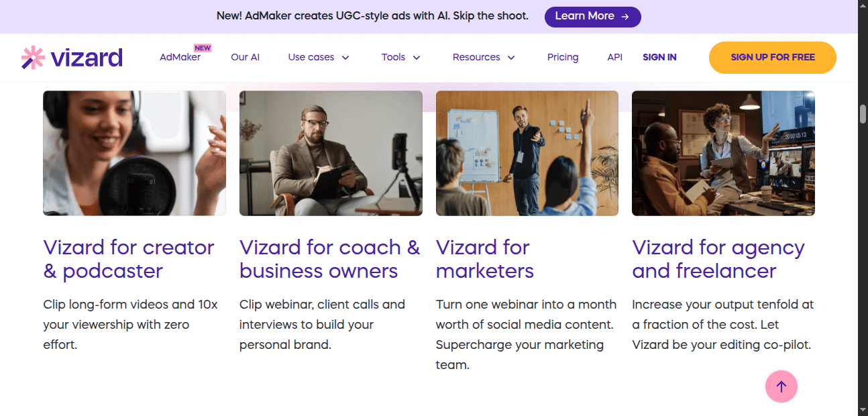Click the agency and freelancer office thumbnail
This screenshot has width=868, height=416.
pyautogui.click(x=723, y=153)
